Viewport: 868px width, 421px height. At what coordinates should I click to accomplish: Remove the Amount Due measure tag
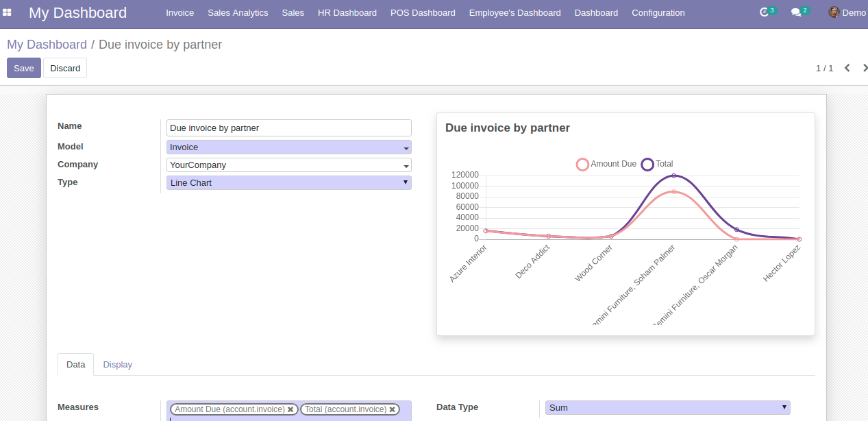pos(290,409)
